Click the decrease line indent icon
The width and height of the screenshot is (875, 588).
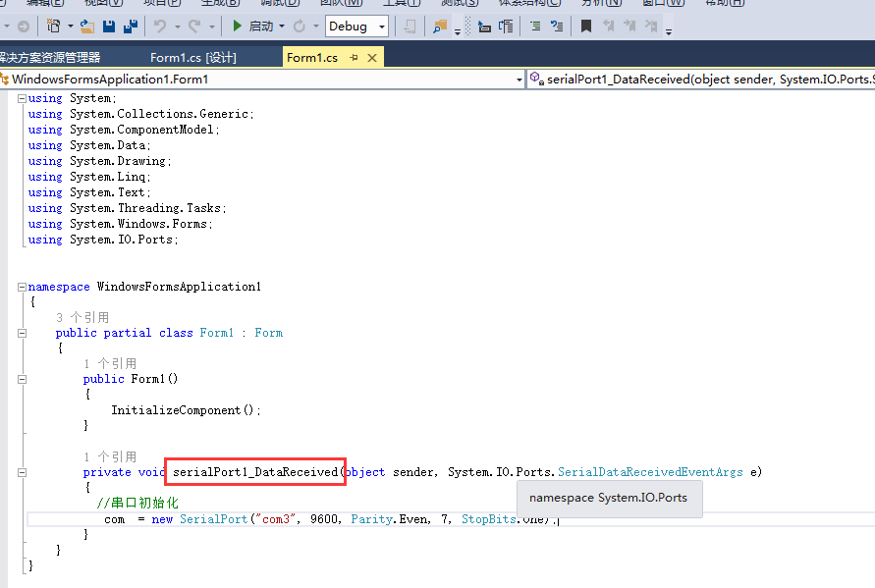pos(535,26)
